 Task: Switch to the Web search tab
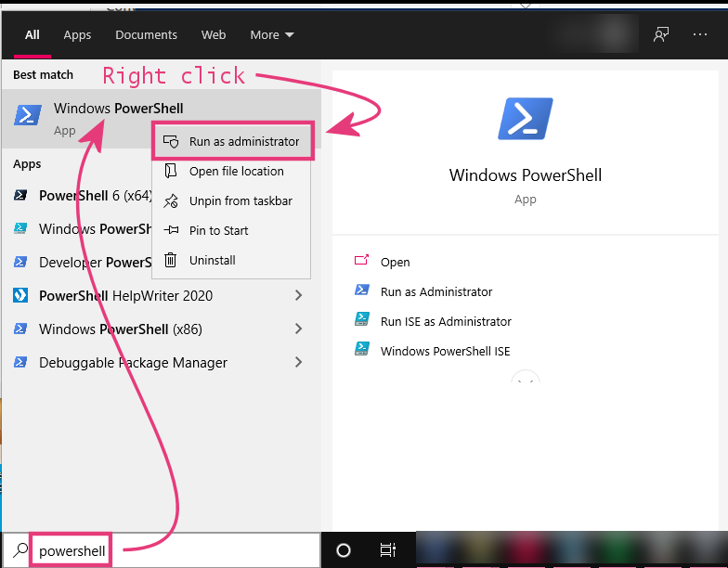tap(214, 35)
